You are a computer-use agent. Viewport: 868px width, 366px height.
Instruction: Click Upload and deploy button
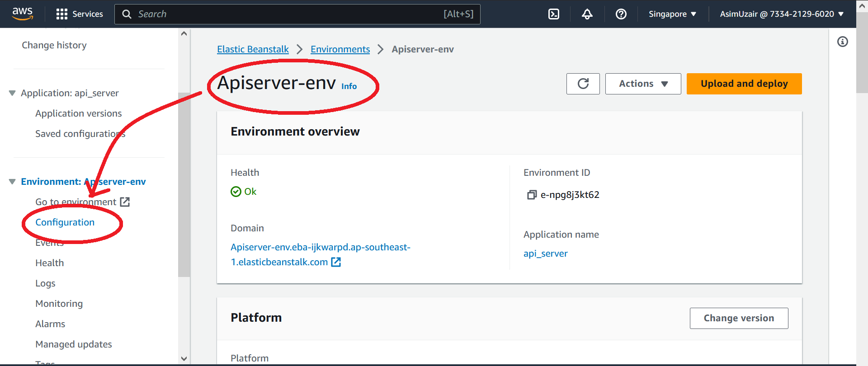click(x=744, y=84)
